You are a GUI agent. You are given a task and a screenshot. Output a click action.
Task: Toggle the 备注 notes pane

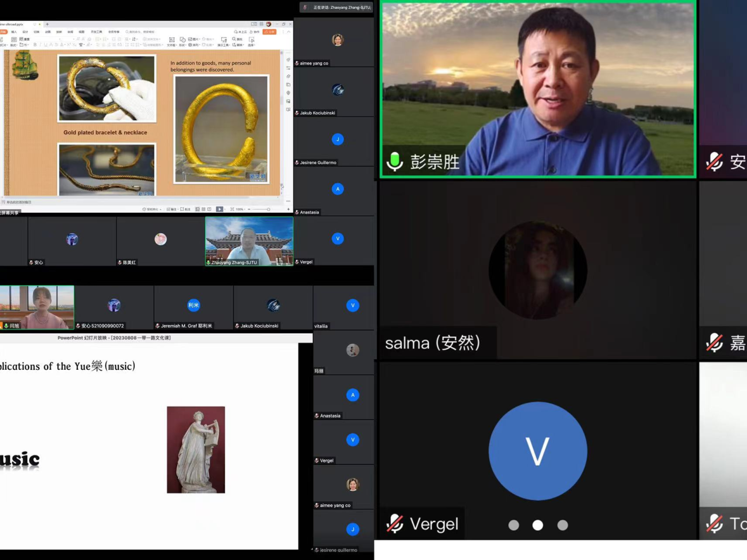tap(172, 209)
